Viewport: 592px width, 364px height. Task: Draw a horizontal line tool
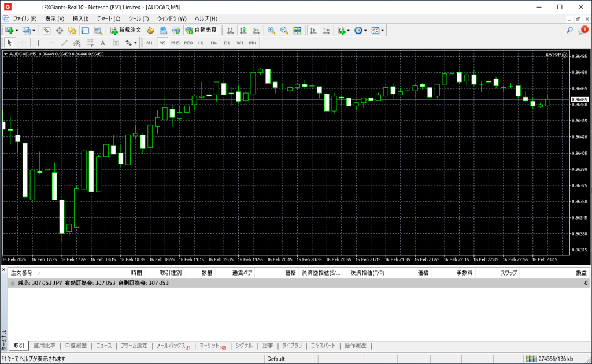pyautogui.click(x=51, y=43)
